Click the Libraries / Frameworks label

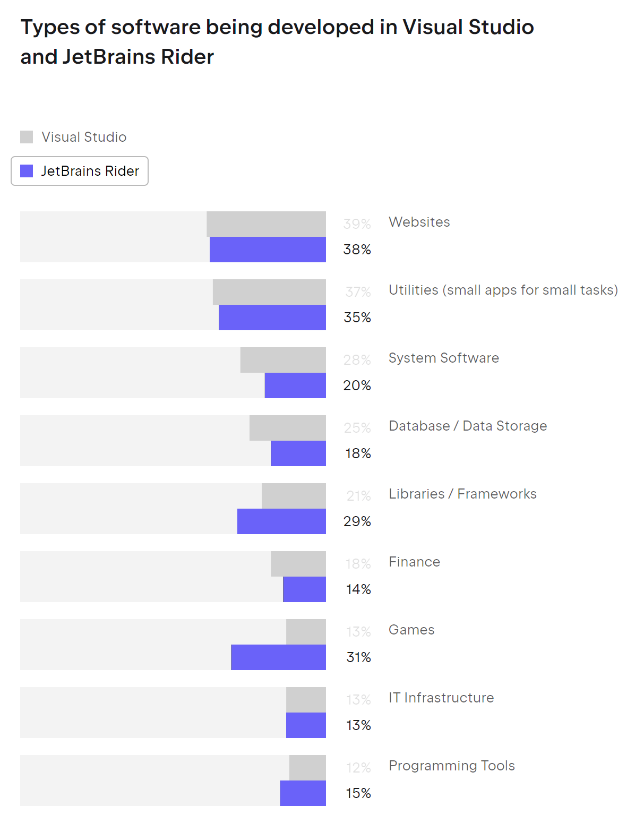point(462,494)
